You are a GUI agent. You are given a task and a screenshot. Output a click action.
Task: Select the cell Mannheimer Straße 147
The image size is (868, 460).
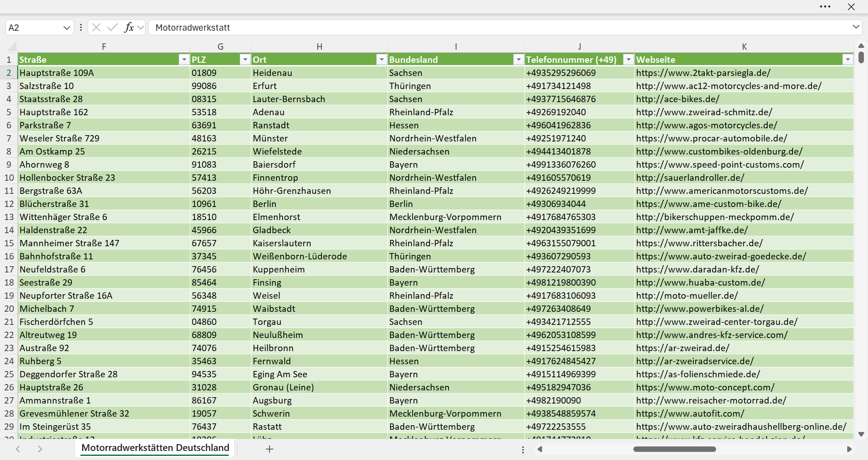tap(104, 243)
